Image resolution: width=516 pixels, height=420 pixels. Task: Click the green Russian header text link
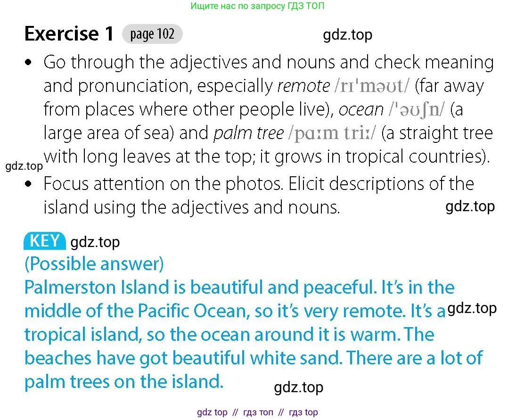pyautogui.click(x=257, y=6)
